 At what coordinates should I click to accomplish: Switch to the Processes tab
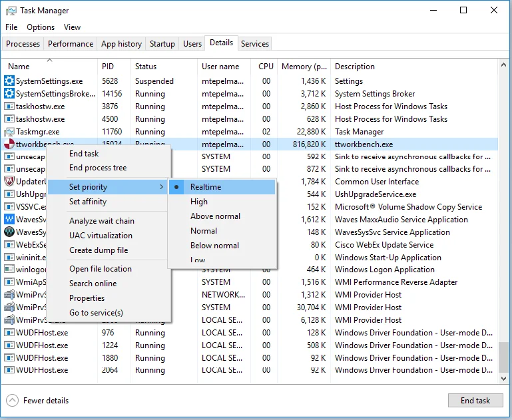click(23, 44)
